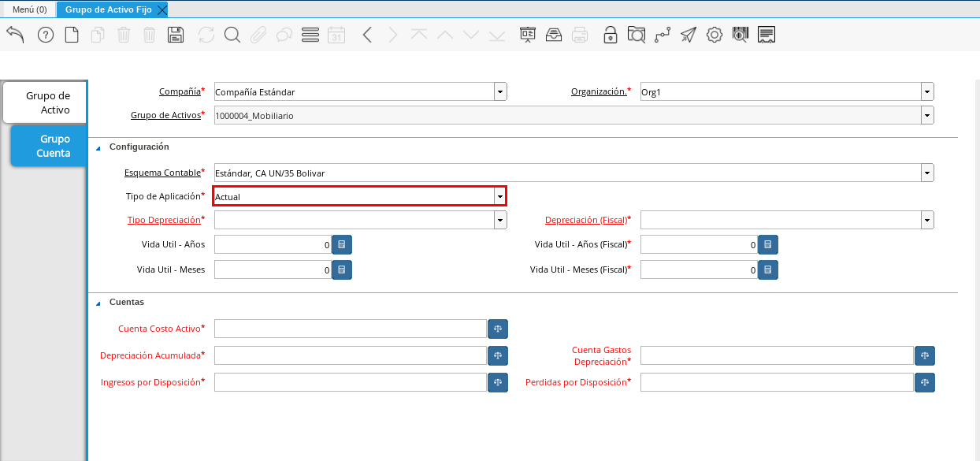Open the Help question mark icon
This screenshot has width=980, height=461.
pos(46,35)
